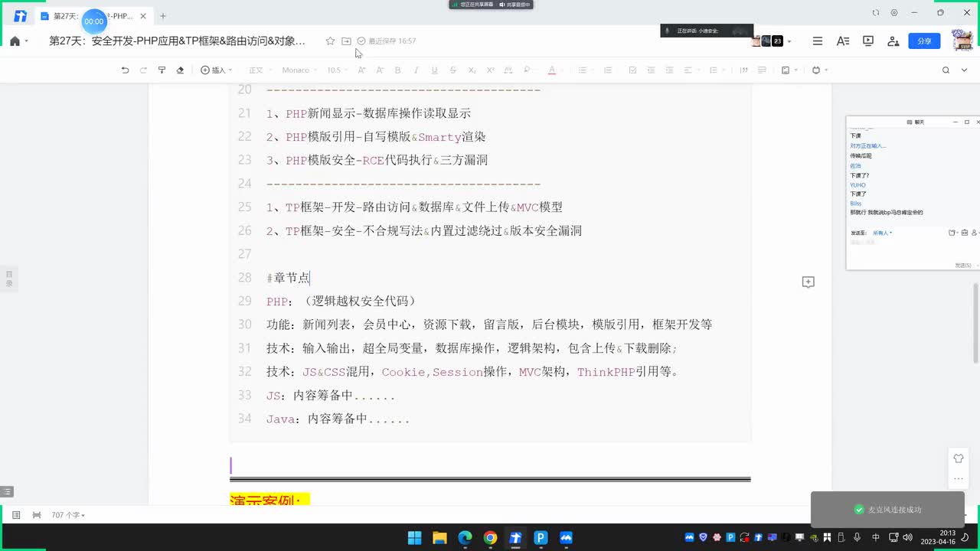Click the clear formatting eraser icon
The height and width of the screenshot is (551, 980).
click(x=180, y=70)
